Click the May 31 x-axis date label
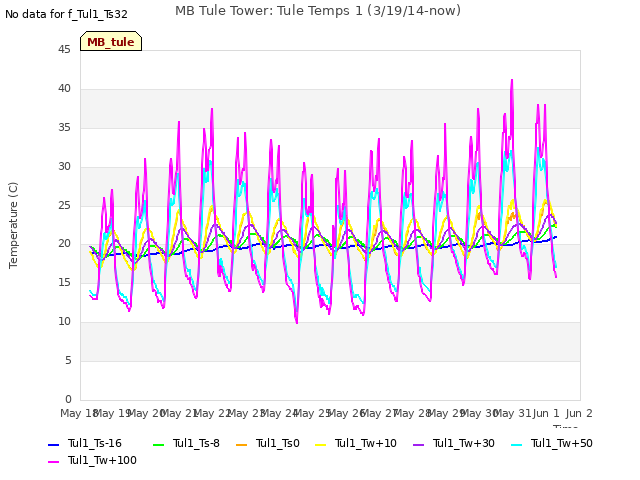The image size is (640, 480). tap(513, 413)
